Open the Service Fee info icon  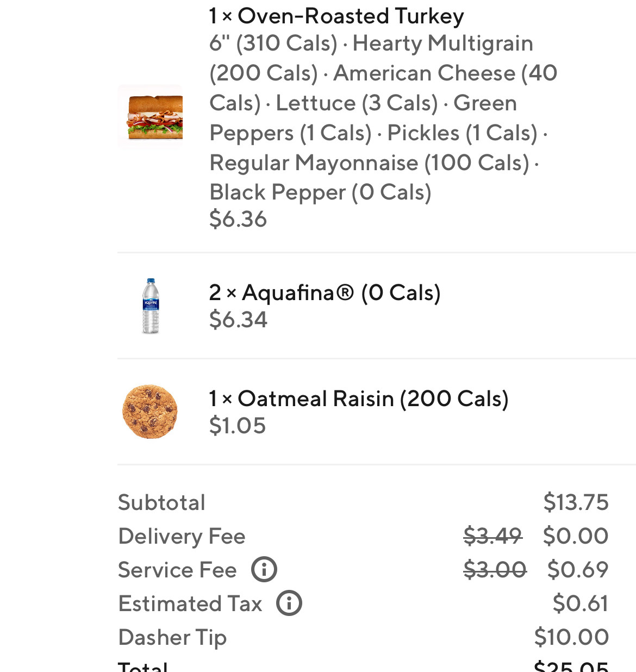click(x=264, y=570)
